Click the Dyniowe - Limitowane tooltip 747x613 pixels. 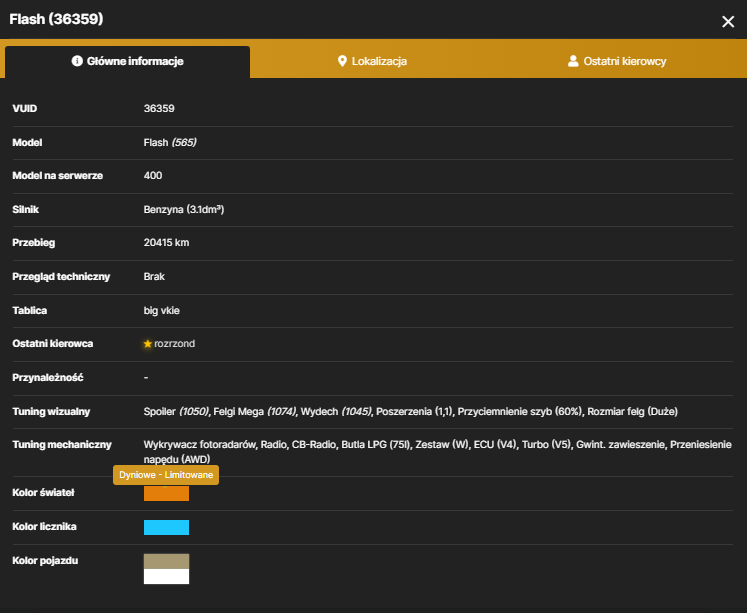[x=166, y=475]
